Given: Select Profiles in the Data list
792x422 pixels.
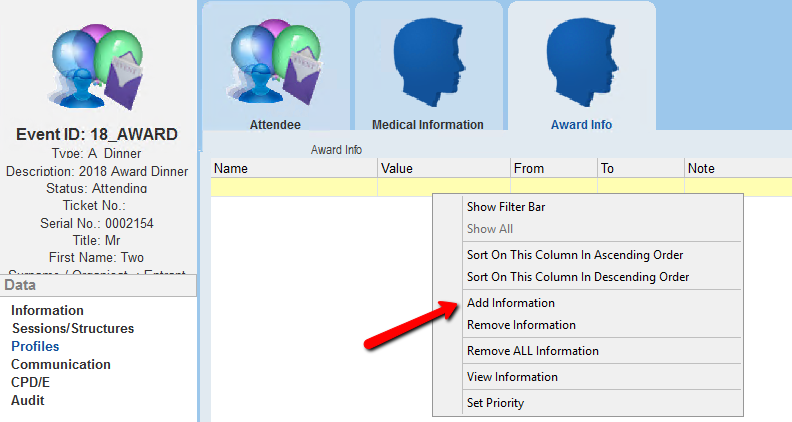Looking at the screenshot, I should pyautogui.click(x=35, y=347).
